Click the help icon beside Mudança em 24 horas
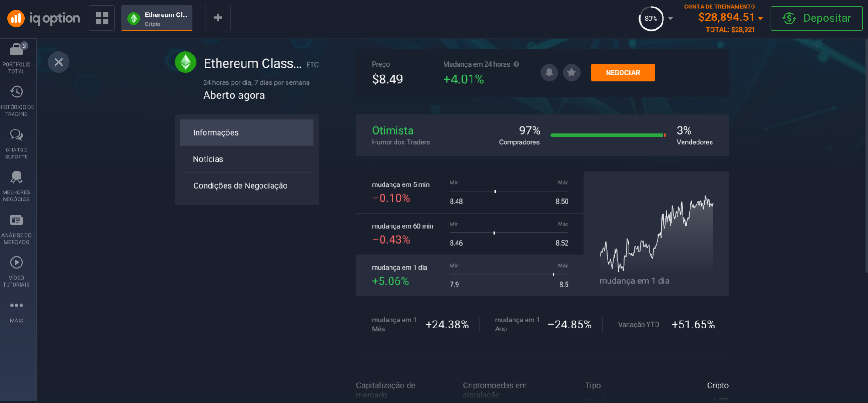The height and width of the screenshot is (403, 868). coord(516,64)
